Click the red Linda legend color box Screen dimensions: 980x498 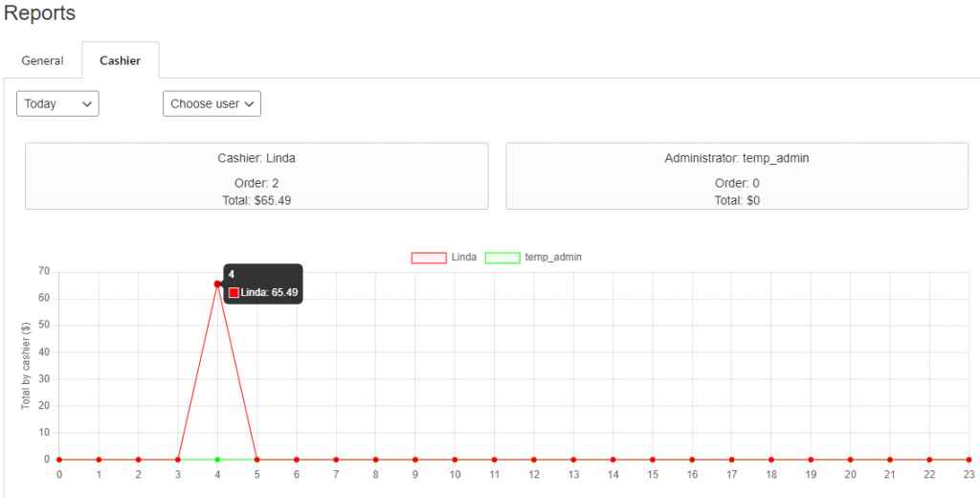coord(429,258)
